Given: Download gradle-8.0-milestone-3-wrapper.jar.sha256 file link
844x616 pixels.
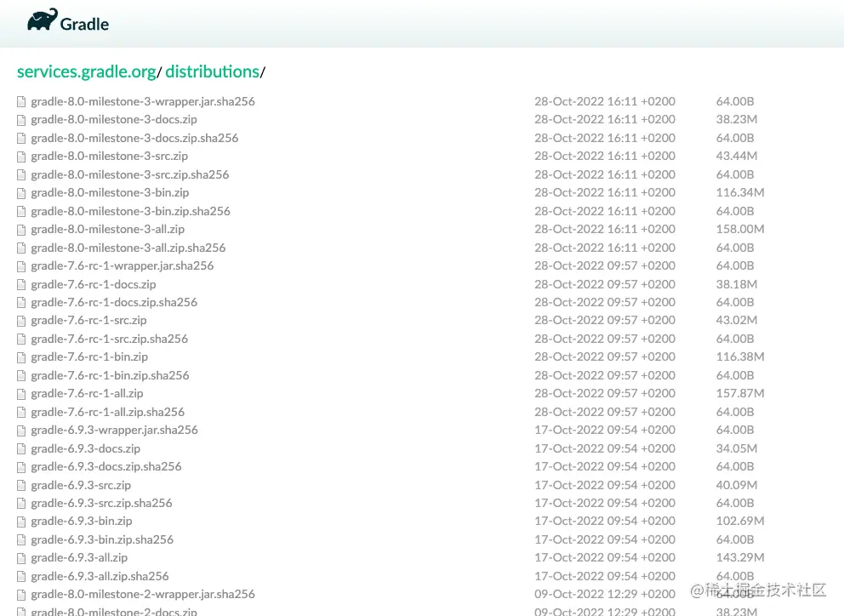Looking at the screenshot, I should click(143, 101).
